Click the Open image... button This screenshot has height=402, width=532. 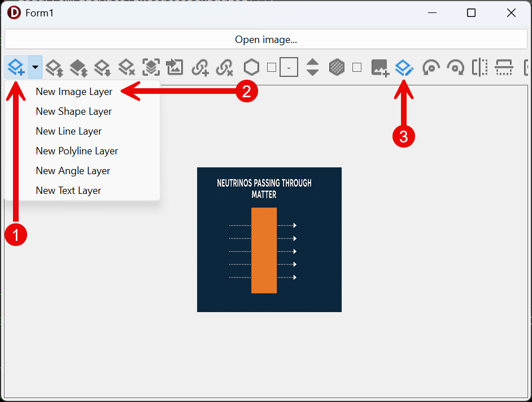point(266,40)
